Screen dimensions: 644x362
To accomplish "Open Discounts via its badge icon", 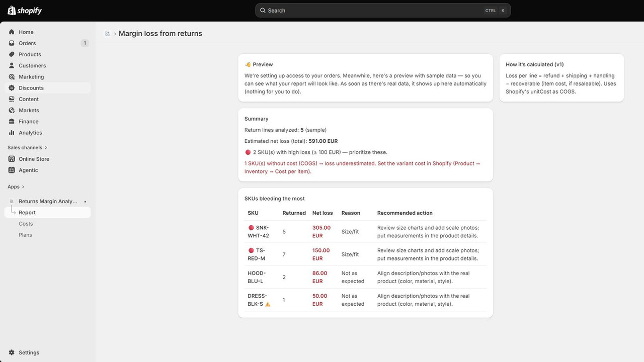I will 12,88.
